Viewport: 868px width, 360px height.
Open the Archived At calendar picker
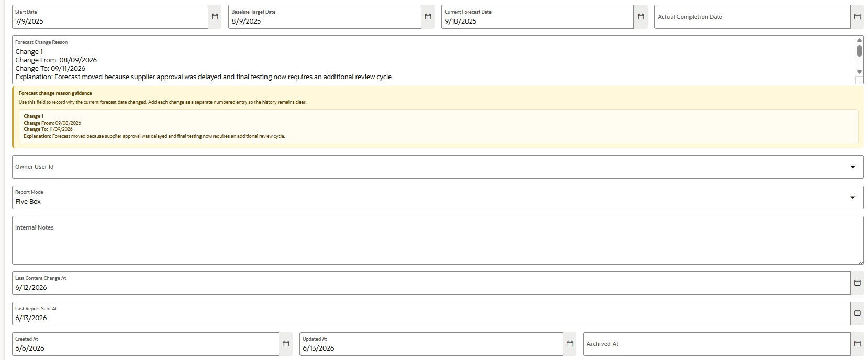pos(857,344)
